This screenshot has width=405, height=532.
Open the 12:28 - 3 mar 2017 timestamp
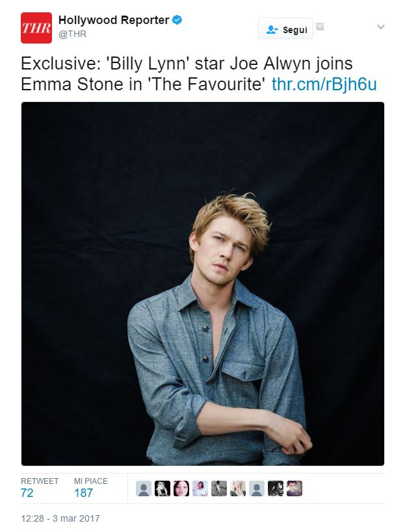point(60,518)
